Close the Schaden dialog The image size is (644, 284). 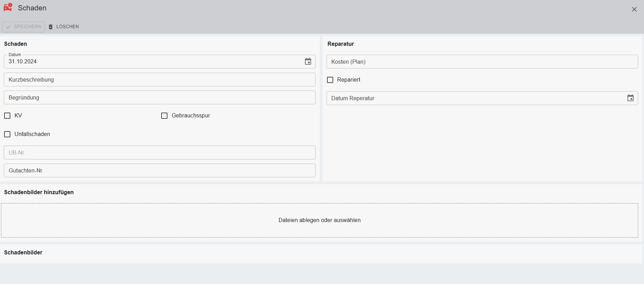tap(634, 9)
